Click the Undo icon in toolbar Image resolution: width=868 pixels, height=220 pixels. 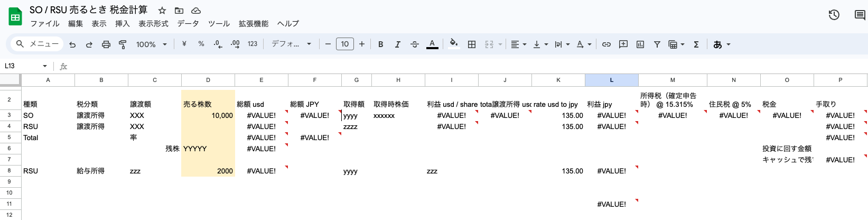pos(72,44)
